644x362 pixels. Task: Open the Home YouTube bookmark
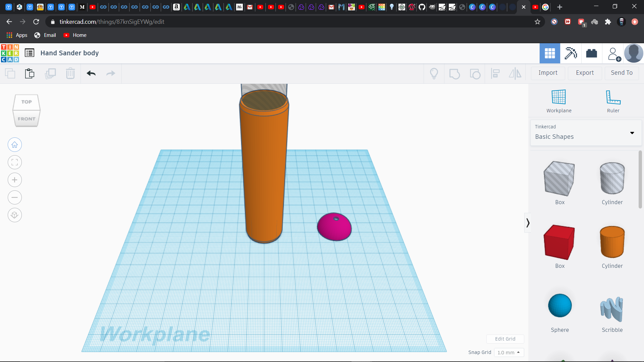coord(75,35)
